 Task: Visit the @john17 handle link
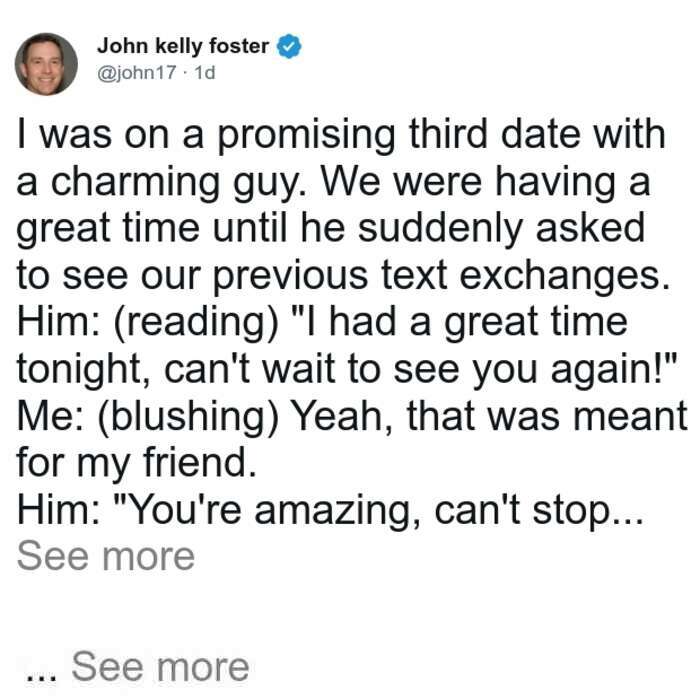[137, 72]
